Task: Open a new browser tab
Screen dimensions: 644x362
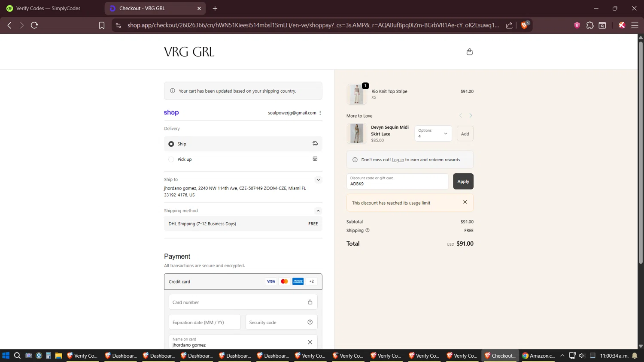Action: click(215, 8)
